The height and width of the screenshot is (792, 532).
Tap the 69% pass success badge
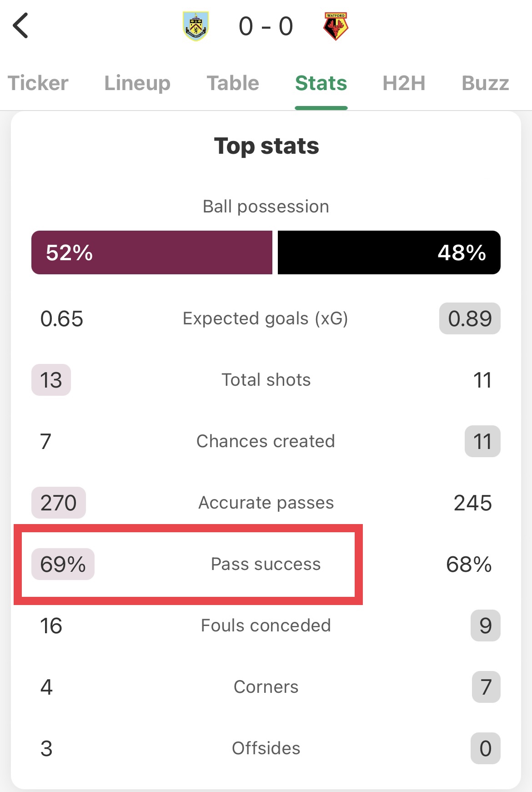63,564
